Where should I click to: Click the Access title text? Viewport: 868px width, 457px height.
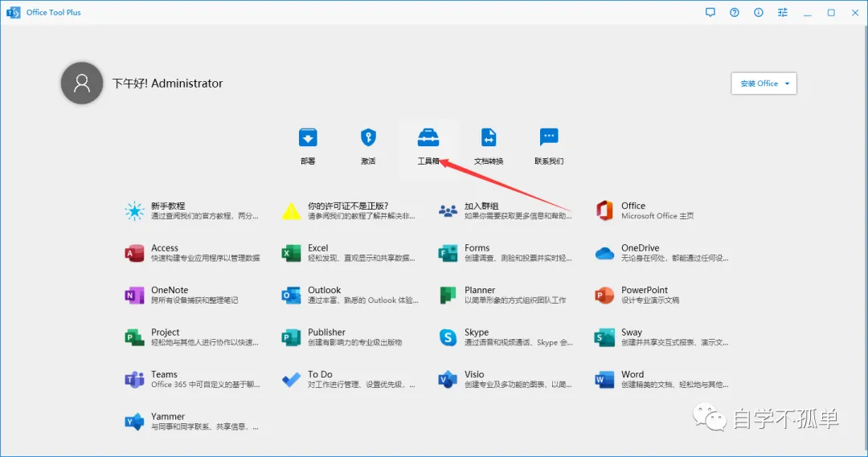(165, 248)
